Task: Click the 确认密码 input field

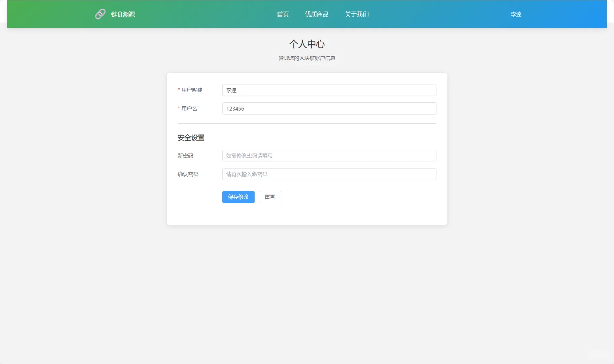Action: (329, 174)
